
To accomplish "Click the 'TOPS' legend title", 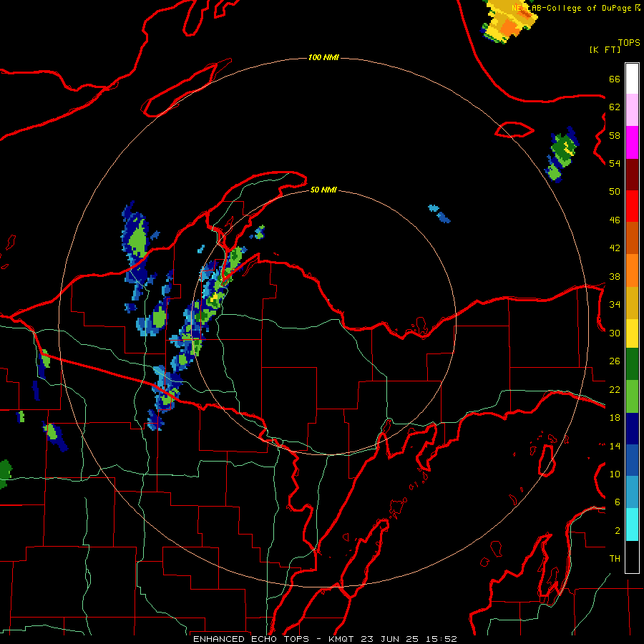I will coord(629,43).
